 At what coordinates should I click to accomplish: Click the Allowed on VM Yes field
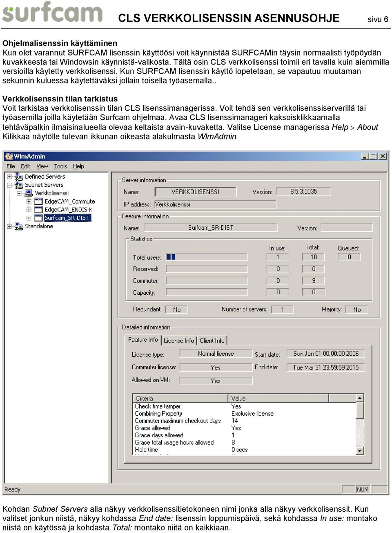pyautogui.click(x=216, y=381)
